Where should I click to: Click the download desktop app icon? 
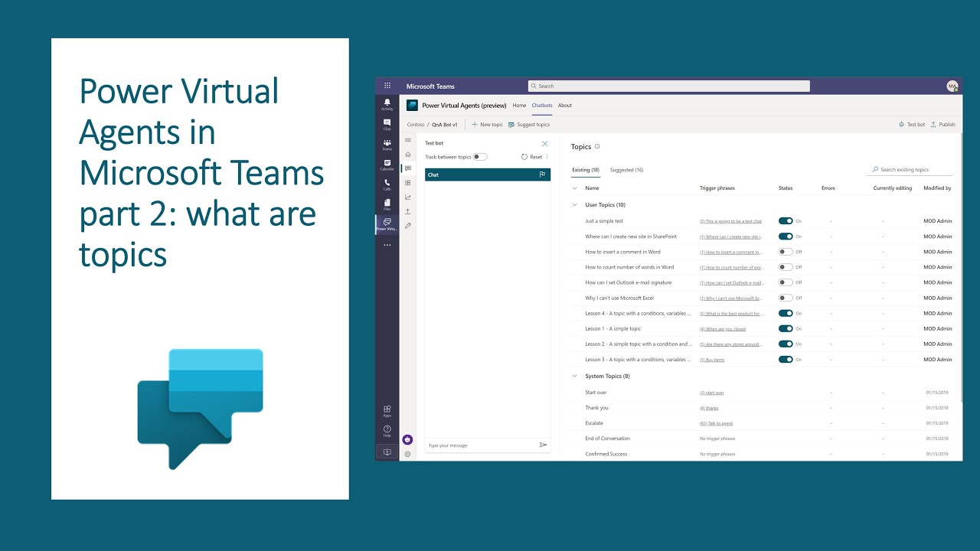pyautogui.click(x=387, y=452)
